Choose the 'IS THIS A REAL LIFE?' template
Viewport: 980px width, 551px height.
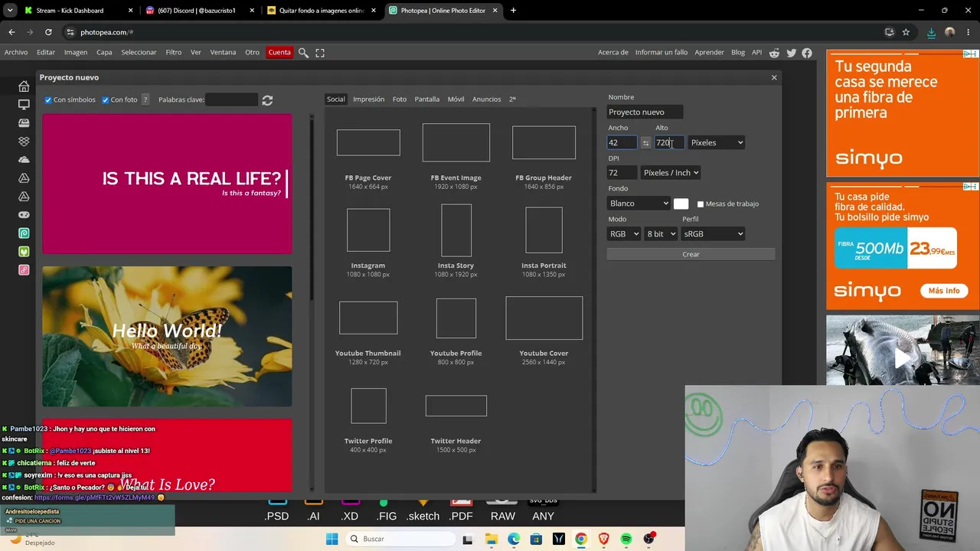(167, 184)
